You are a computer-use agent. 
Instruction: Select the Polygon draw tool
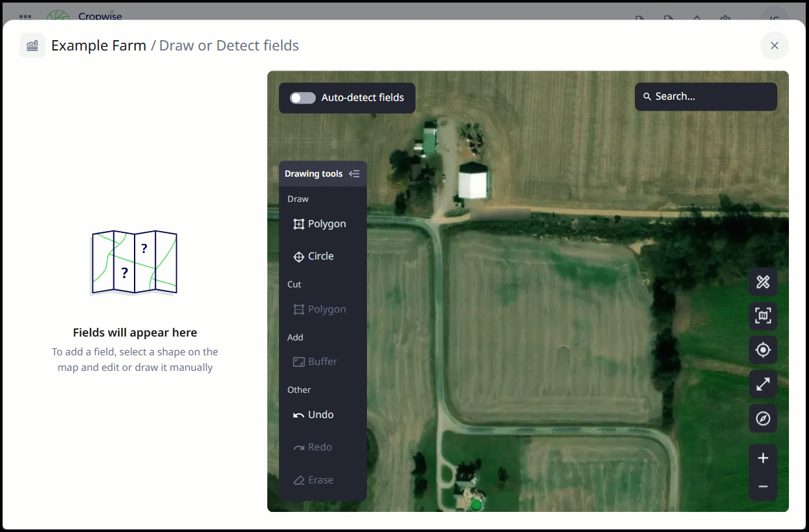(x=320, y=224)
